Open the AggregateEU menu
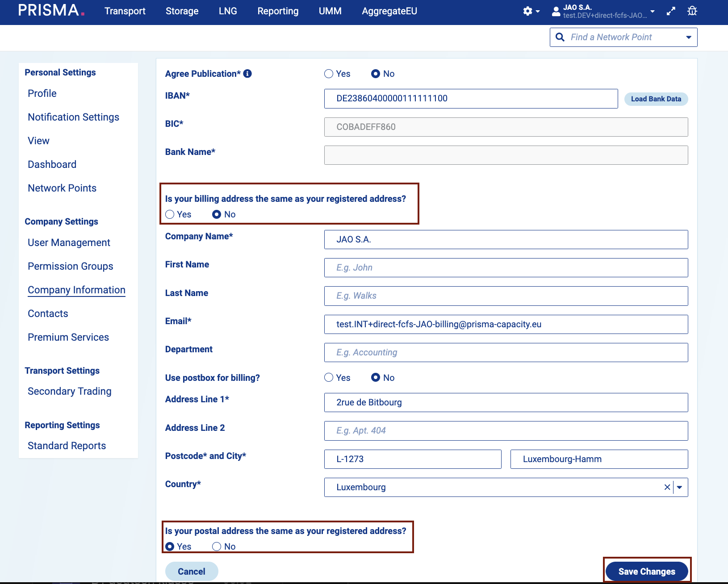 tap(389, 11)
